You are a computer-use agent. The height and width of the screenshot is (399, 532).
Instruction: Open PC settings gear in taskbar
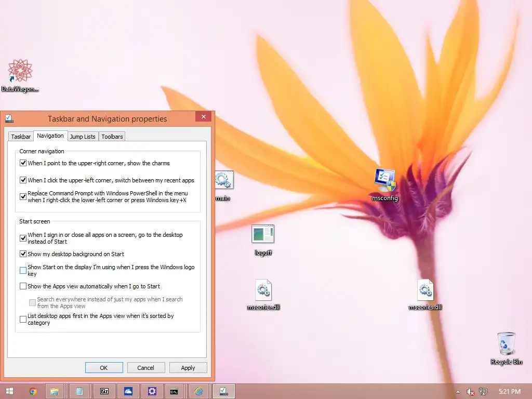pyautogui.click(x=152, y=391)
